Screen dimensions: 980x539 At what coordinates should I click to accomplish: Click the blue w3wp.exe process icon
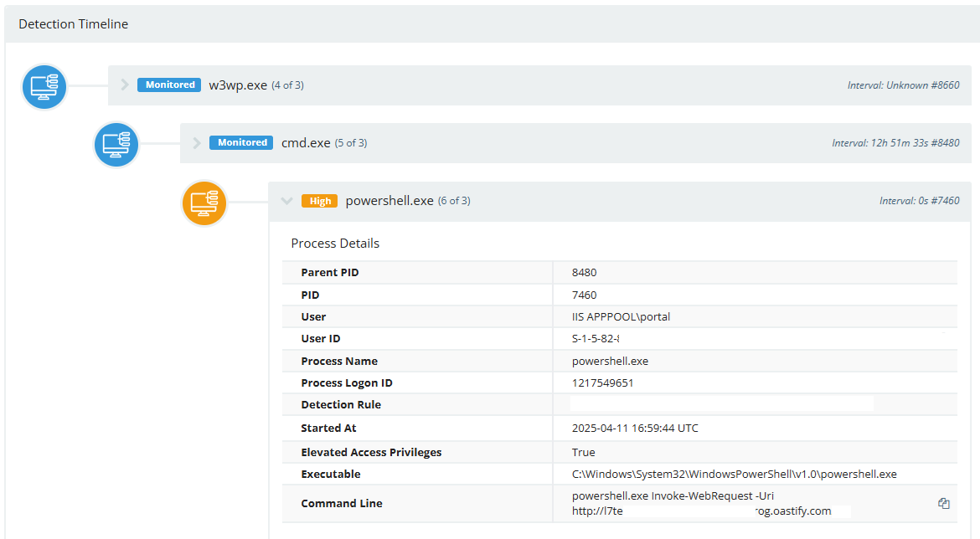coord(44,87)
